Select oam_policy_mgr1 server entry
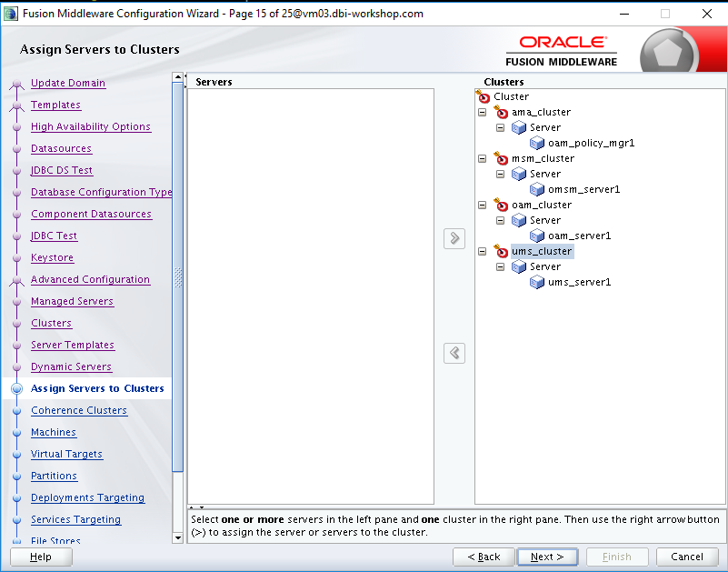728x572 pixels. 591,143
